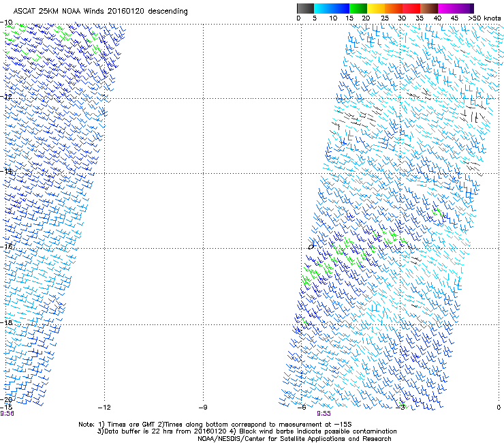Screen dimensions: 504x443
Task: Click the cyan-to-blue 5-15 knots legend segment
Action: 332,8
